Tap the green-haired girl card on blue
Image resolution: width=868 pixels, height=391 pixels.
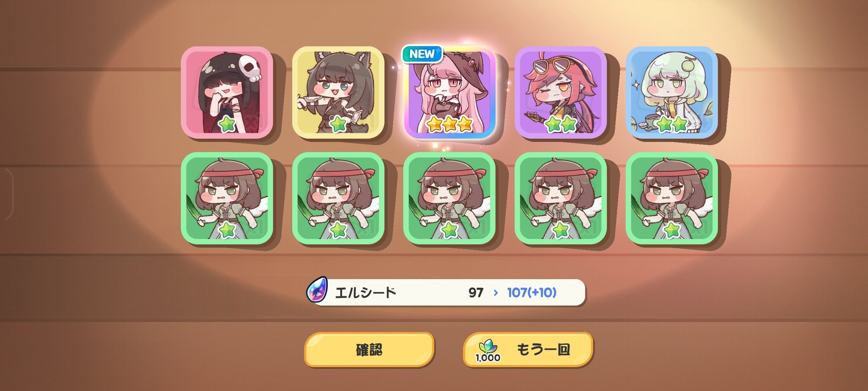(x=672, y=92)
